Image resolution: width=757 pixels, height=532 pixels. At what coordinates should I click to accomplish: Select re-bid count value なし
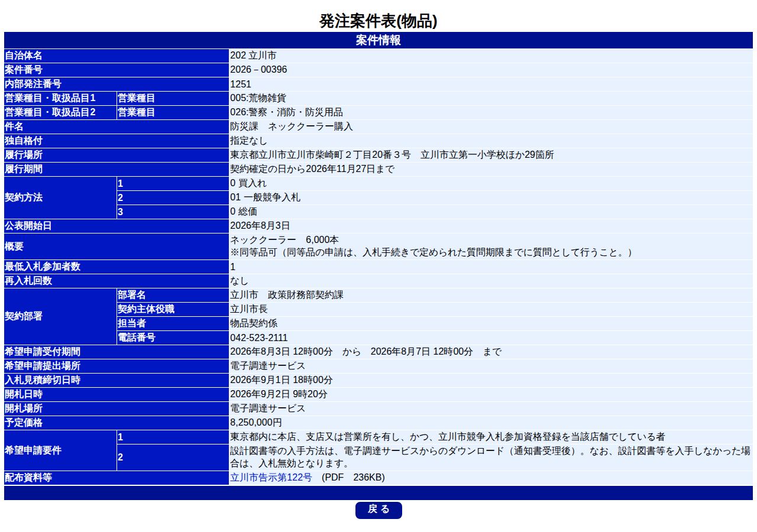240,281
